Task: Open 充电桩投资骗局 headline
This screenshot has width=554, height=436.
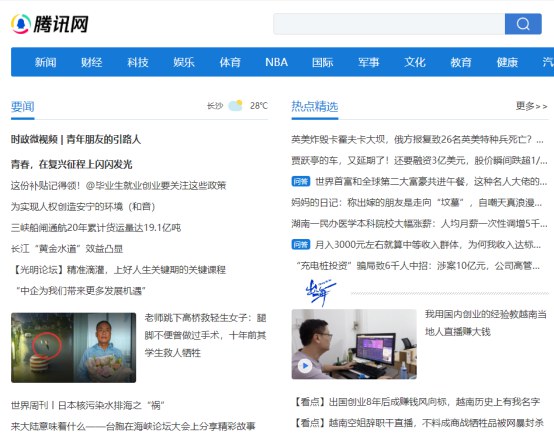Action: [x=418, y=266]
